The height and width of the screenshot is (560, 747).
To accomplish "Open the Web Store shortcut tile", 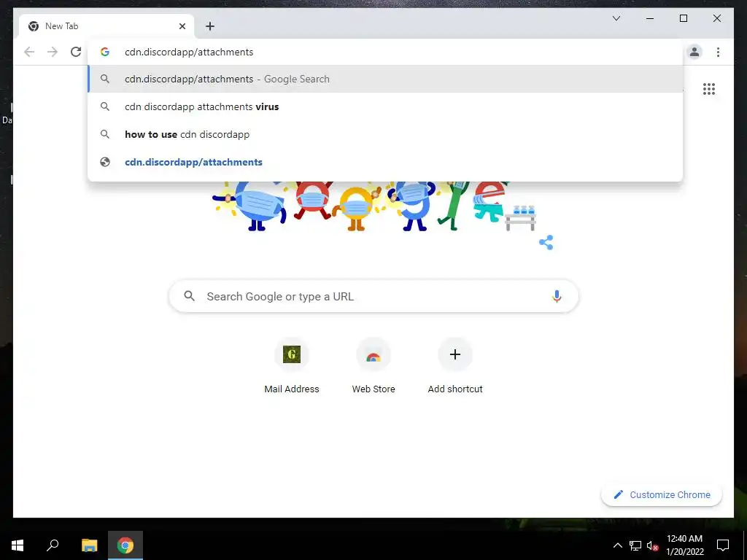I will pyautogui.click(x=373, y=366).
